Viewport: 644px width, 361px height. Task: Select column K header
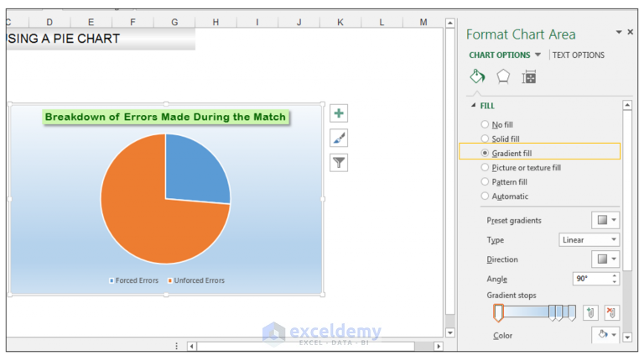pyautogui.click(x=340, y=22)
